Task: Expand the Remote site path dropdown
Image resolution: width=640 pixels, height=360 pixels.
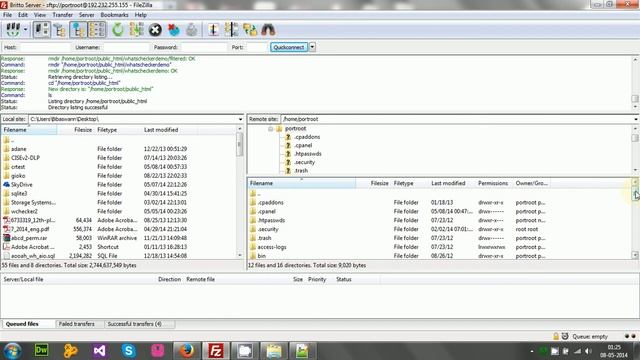Action: click(636, 119)
